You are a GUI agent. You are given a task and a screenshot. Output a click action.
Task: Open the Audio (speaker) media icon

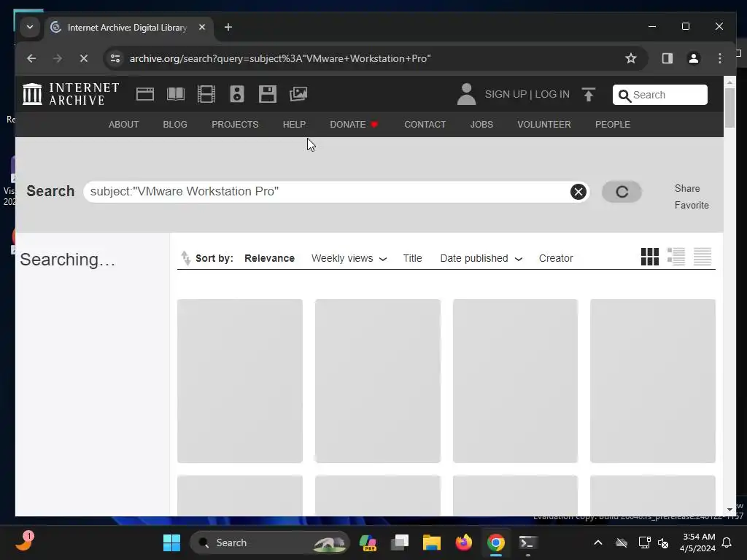[237, 94]
